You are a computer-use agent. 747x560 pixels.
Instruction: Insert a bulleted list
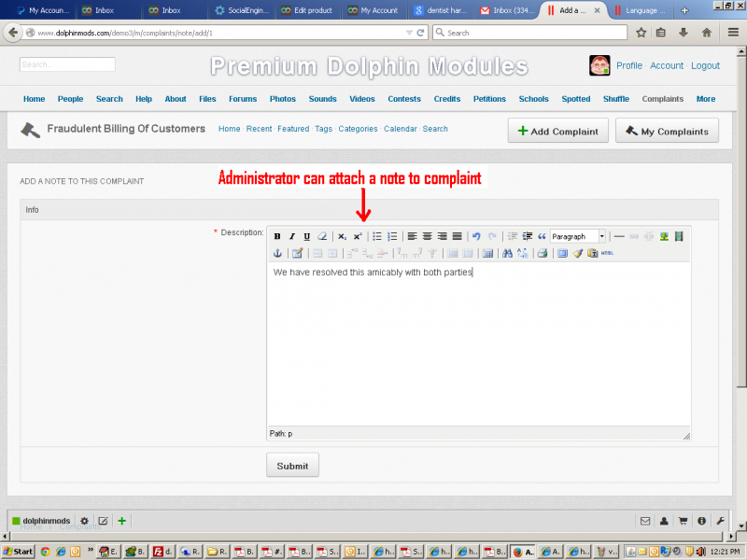[377, 237]
